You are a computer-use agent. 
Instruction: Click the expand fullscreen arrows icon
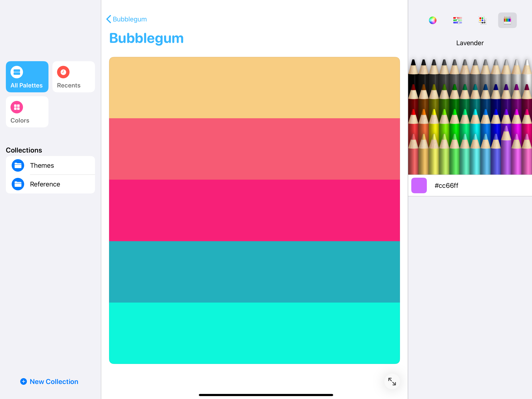click(x=392, y=381)
